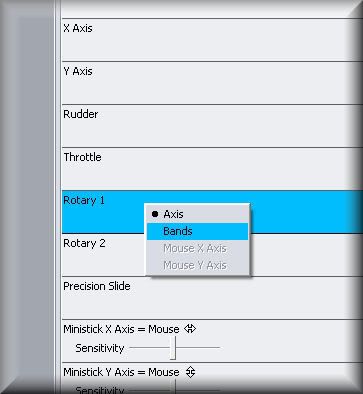Select the Rudder row
This screenshot has width=363, height=394.
[212, 126]
